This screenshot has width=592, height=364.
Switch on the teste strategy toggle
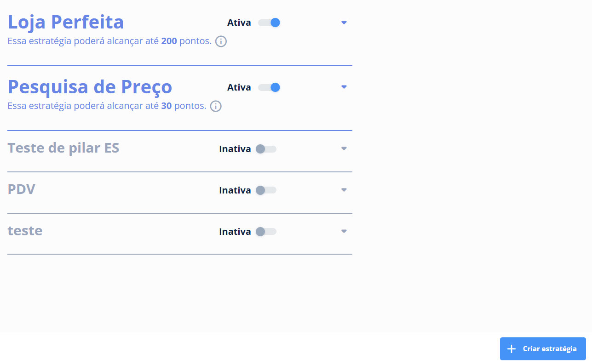click(x=266, y=232)
